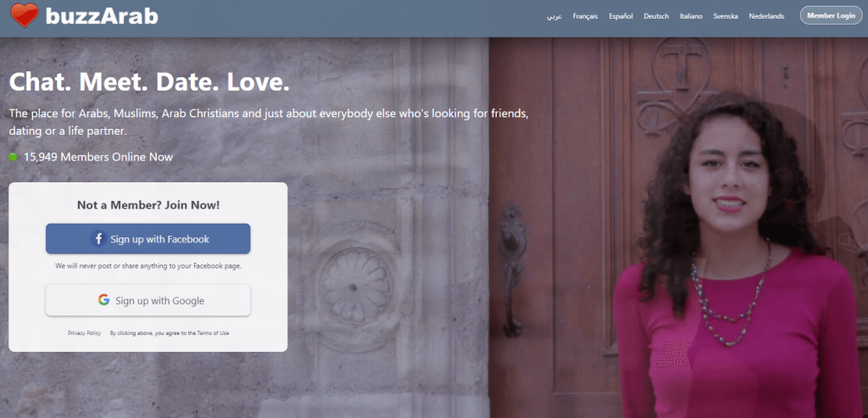Screen dimensions: 868x418
Task: Open the Privacy Policy link
Action: (84, 333)
